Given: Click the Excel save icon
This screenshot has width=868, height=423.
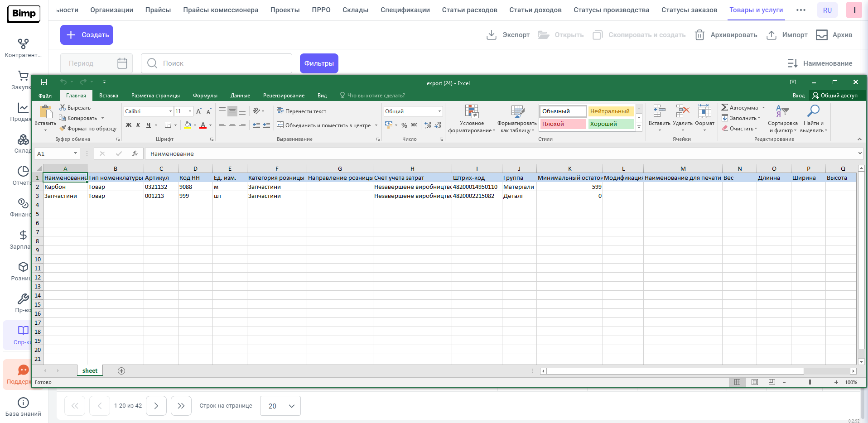Looking at the screenshot, I should point(44,82).
